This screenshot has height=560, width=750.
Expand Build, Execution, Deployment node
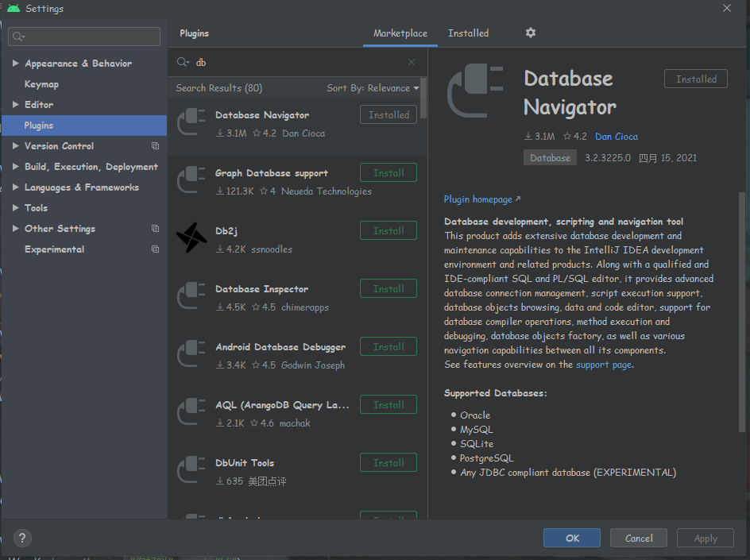click(x=15, y=167)
